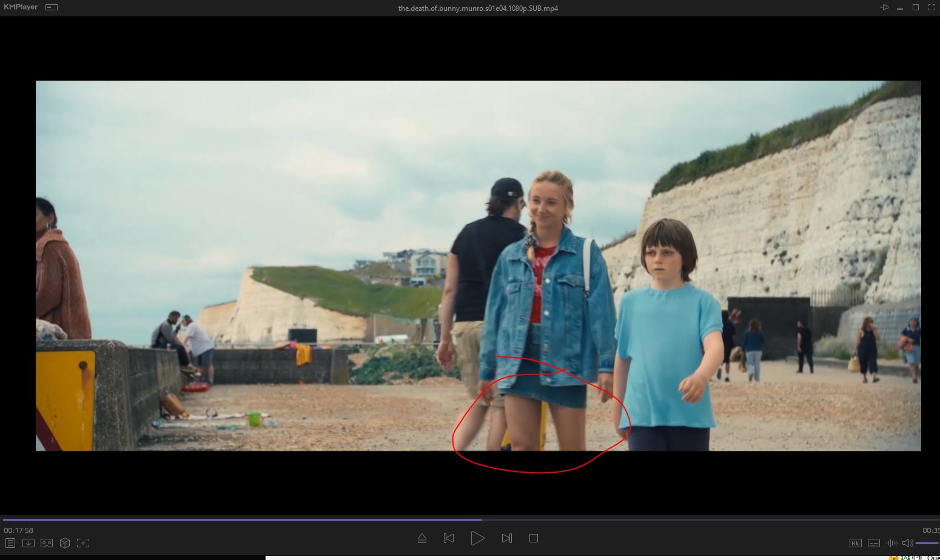Open the audio waveform settings
The width and height of the screenshot is (940, 560).
[892, 543]
